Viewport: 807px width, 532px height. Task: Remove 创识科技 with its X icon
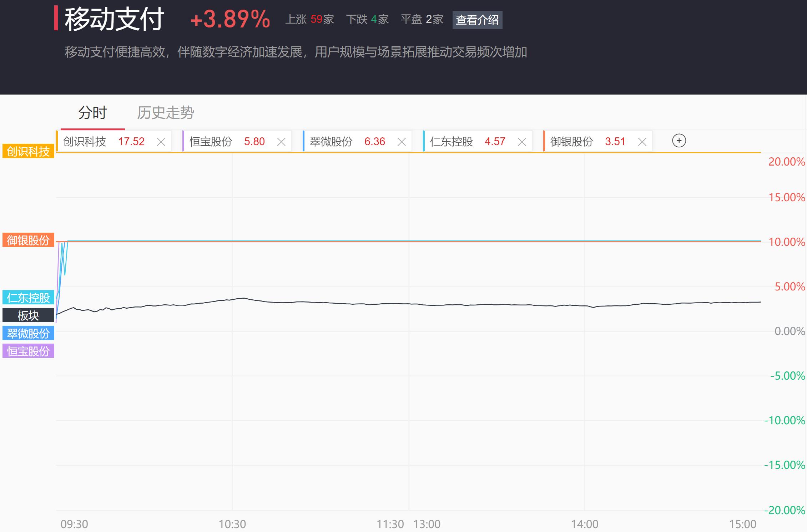161,142
